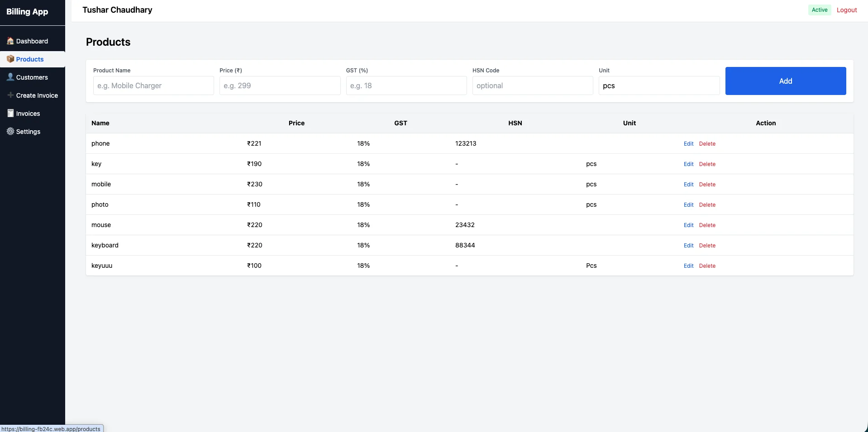
Task: Delete the keyboard product
Action: 707,245
